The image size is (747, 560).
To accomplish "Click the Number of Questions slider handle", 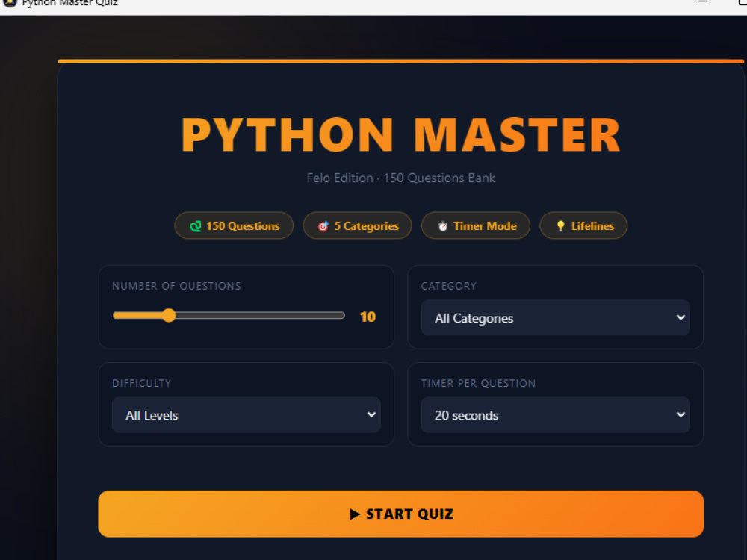I will click(x=169, y=315).
